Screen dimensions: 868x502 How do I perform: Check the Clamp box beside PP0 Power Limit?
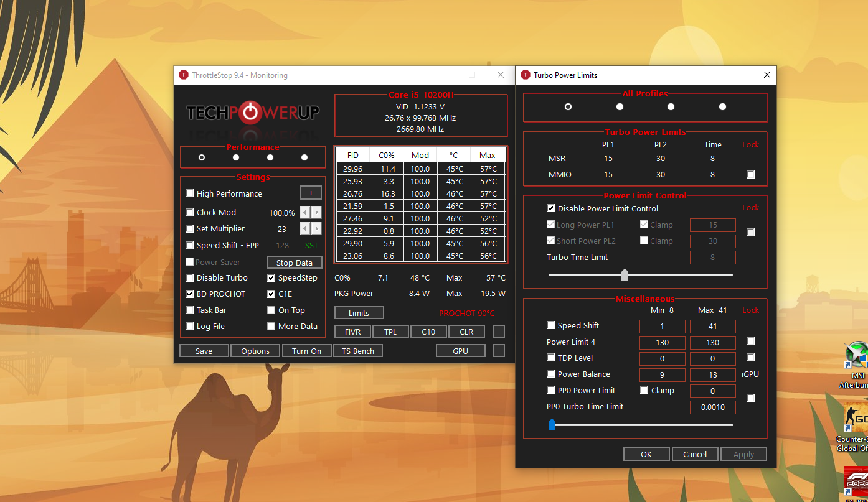point(644,390)
